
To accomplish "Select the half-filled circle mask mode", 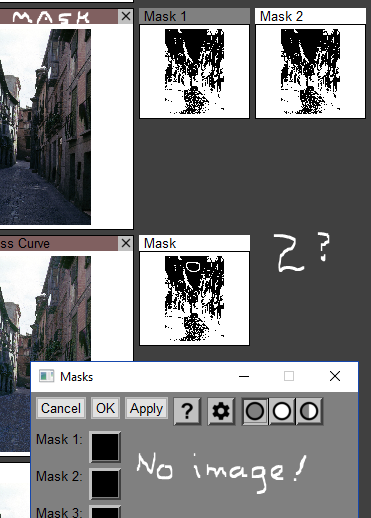I will (x=309, y=411).
